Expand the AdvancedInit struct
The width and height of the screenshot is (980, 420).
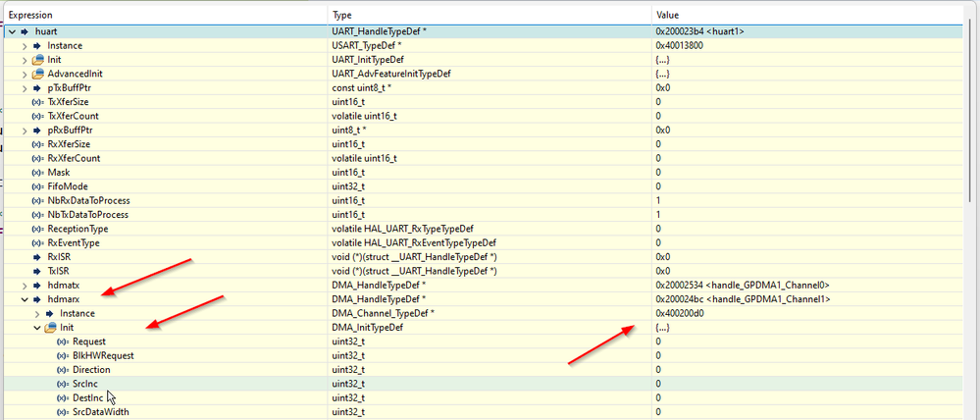[x=25, y=74]
